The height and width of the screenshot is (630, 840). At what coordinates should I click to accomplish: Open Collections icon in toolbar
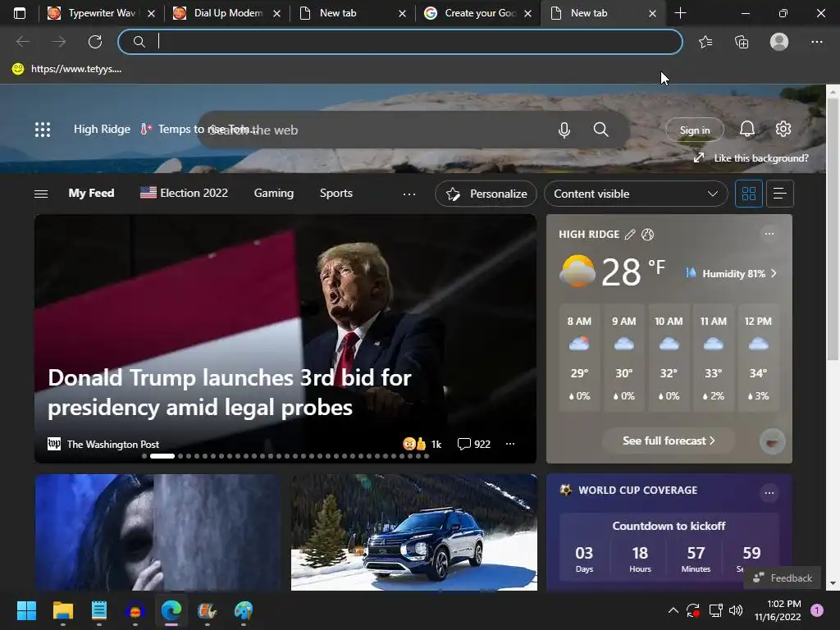(x=742, y=42)
